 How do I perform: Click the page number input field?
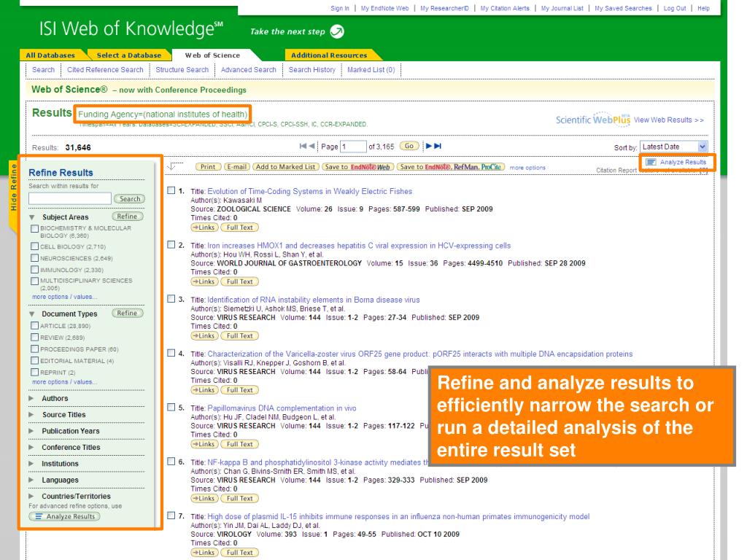coord(354,147)
